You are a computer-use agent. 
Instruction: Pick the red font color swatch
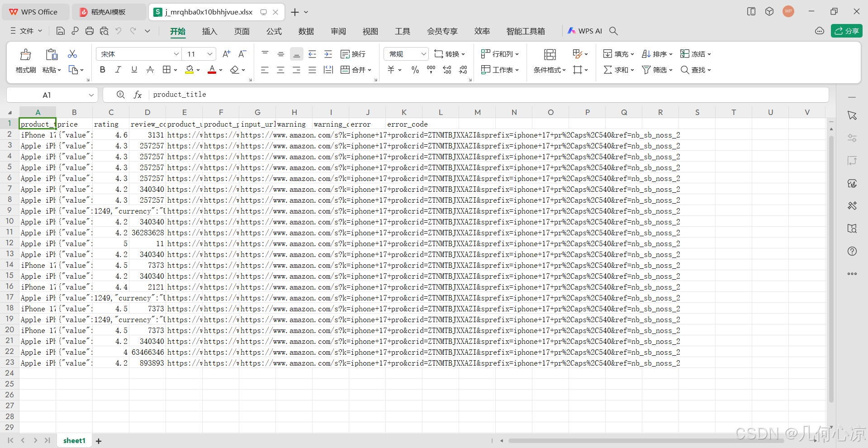coord(212,70)
